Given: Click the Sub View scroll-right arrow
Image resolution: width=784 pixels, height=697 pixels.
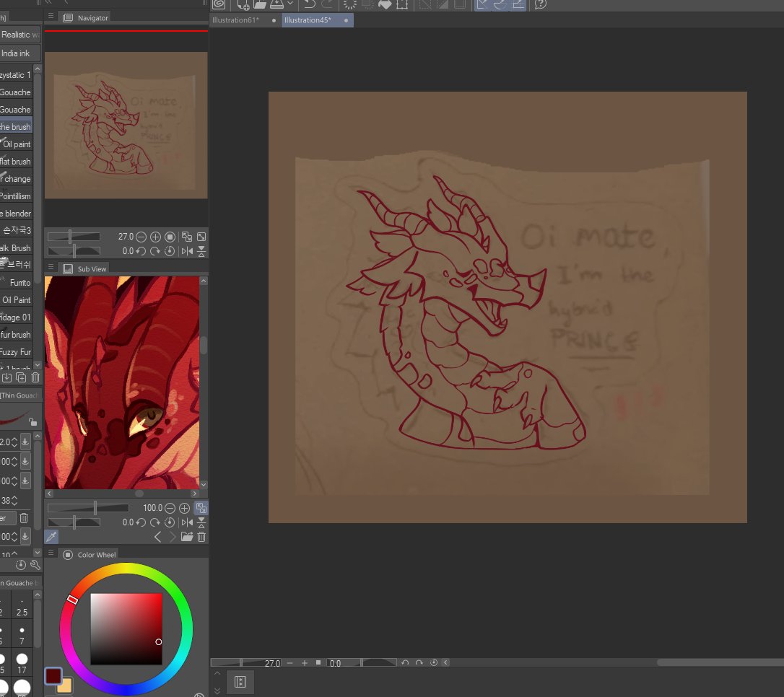Looking at the screenshot, I should point(194,493).
